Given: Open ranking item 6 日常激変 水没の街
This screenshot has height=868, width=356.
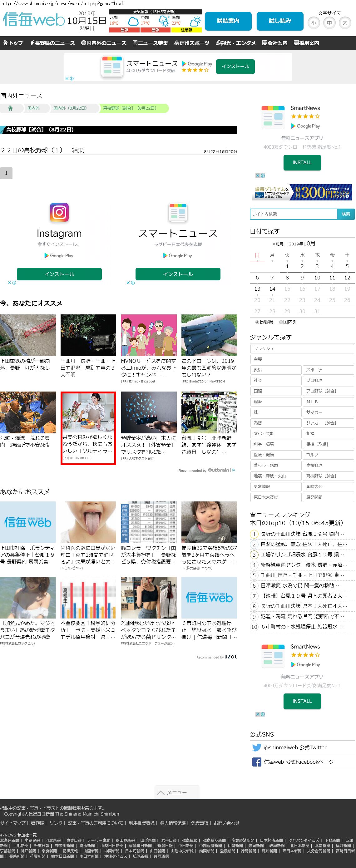Looking at the screenshot, I should pyautogui.click(x=300, y=586).
